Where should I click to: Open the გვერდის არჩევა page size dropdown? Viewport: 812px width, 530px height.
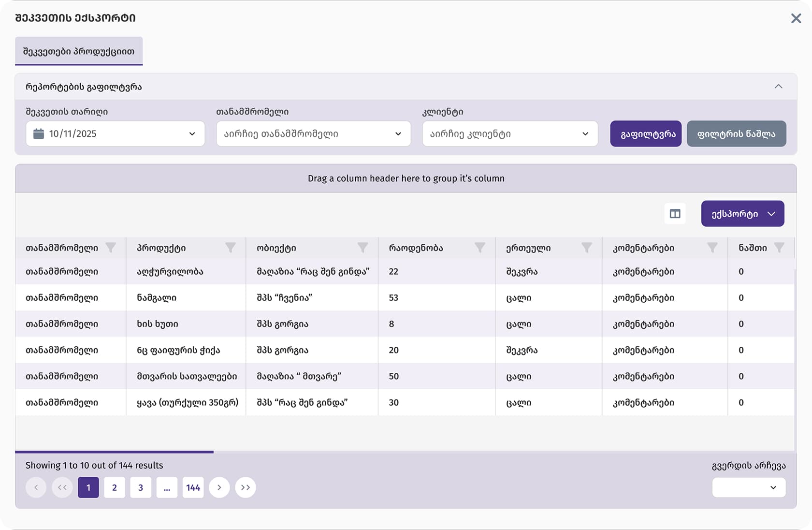pos(749,487)
